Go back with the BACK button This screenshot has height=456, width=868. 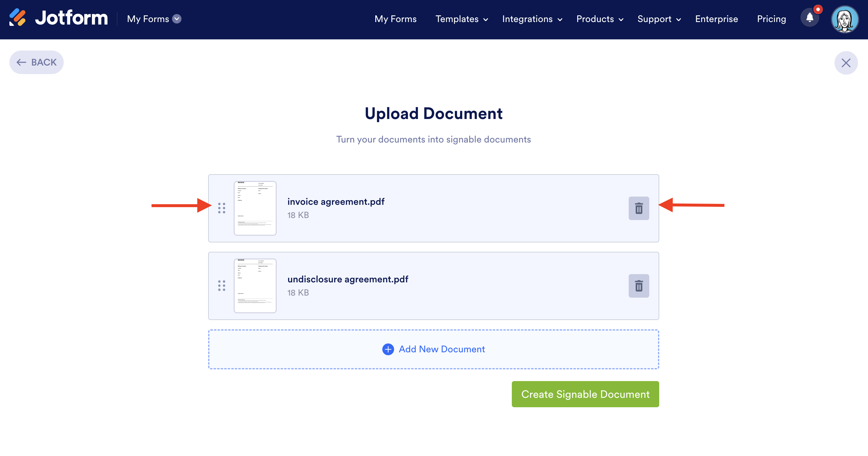[x=36, y=62]
